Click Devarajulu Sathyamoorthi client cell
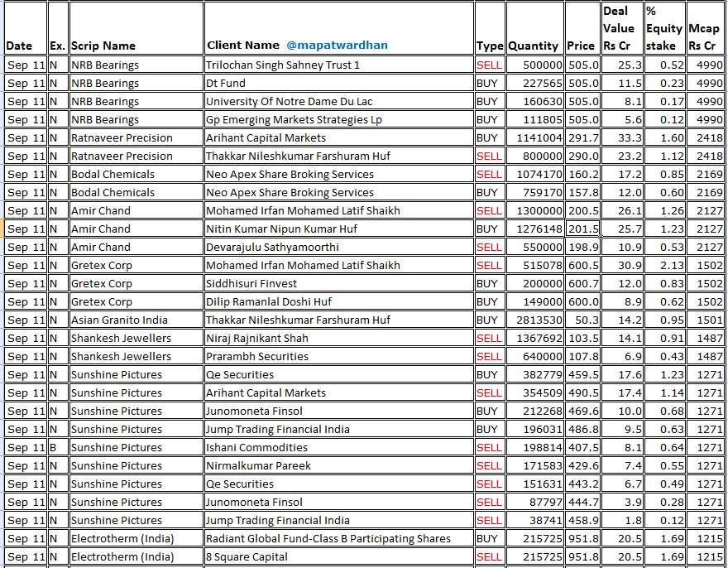The height and width of the screenshot is (568, 728). (x=339, y=247)
